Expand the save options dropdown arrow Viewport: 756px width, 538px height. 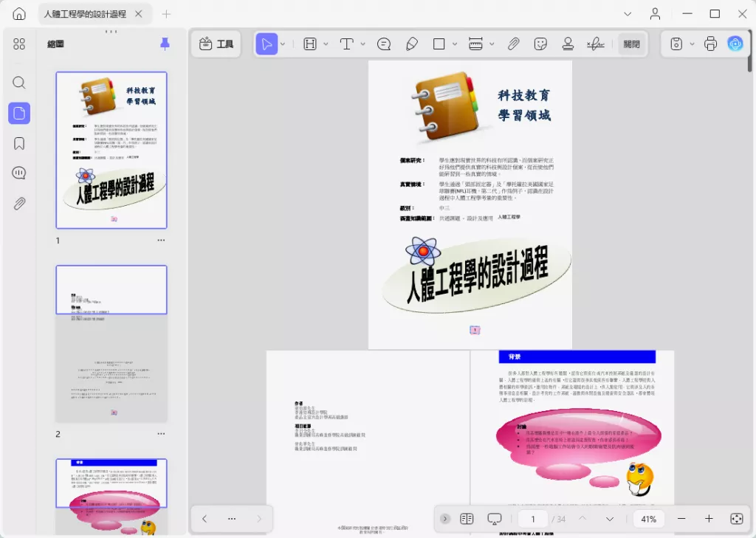[x=692, y=44]
